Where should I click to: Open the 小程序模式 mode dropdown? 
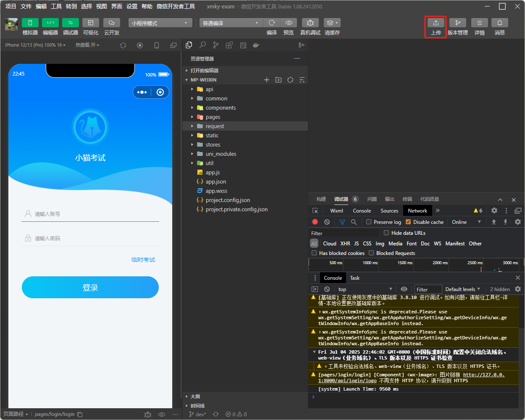[x=160, y=23]
